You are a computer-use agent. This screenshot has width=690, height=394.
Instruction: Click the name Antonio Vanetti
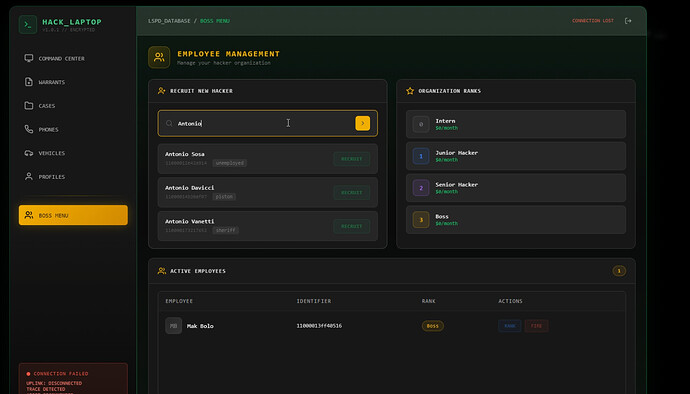point(190,221)
